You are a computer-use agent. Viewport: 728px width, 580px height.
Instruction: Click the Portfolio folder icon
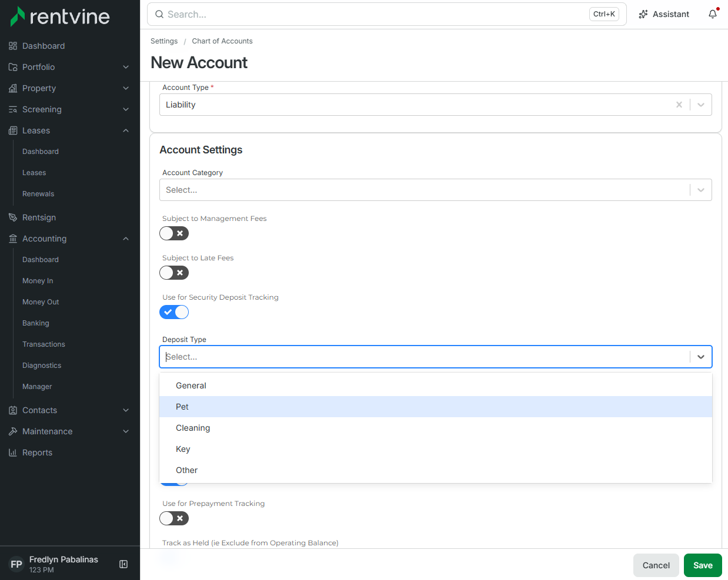pyautogui.click(x=13, y=67)
